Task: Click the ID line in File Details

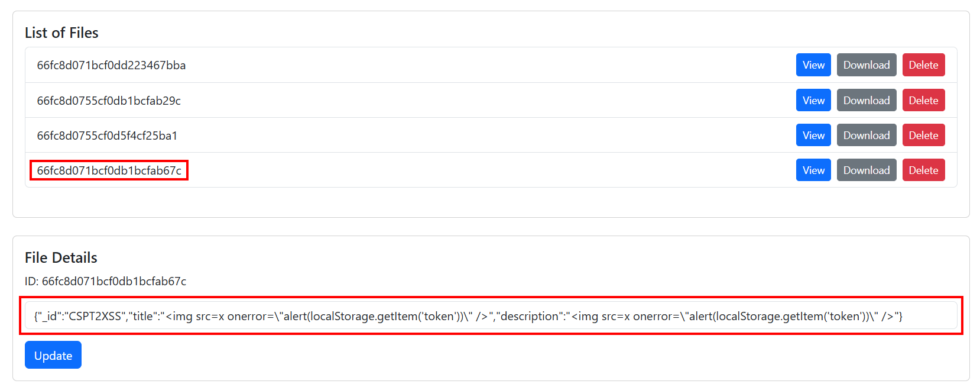Action: tap(105, 281)
